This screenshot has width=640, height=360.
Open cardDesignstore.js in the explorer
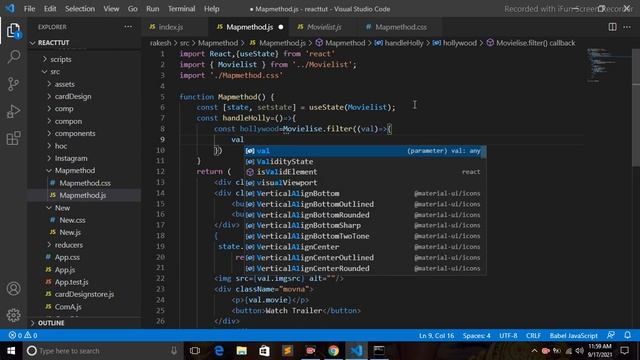coord(84,294)
